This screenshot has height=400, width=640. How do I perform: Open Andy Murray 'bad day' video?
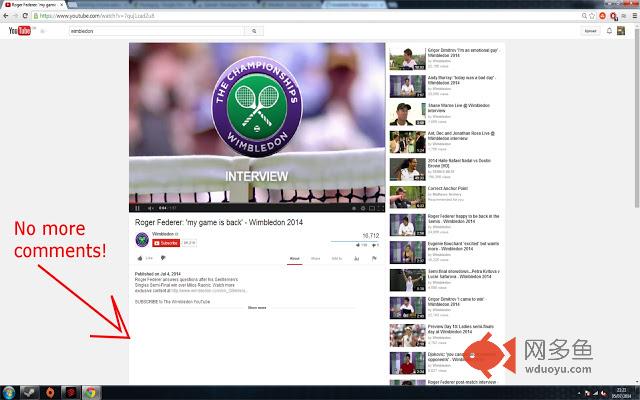(445, 86)
